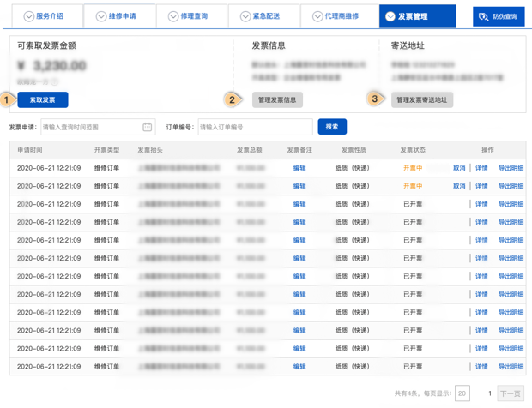Switch to the 修理查询 tab

tap(191, 16)
